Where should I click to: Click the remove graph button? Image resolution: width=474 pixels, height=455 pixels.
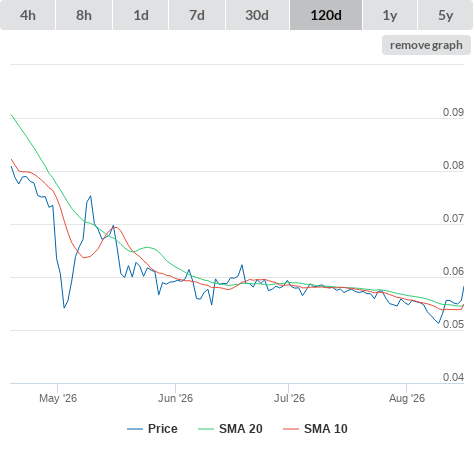click(426, 45)
